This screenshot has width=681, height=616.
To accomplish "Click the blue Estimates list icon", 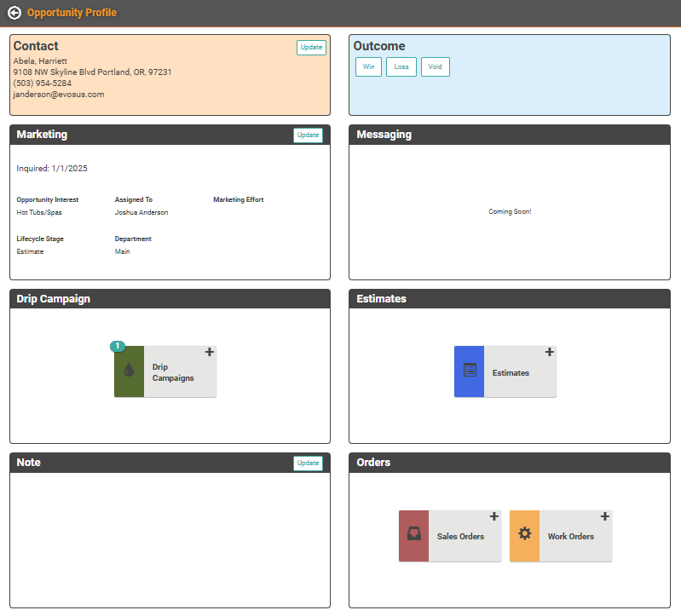I will tap(469, 371).
